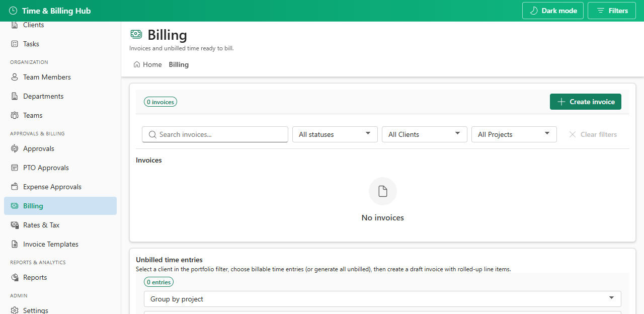Go to Reports
This screenshot has height=314, width=644.
60,277
